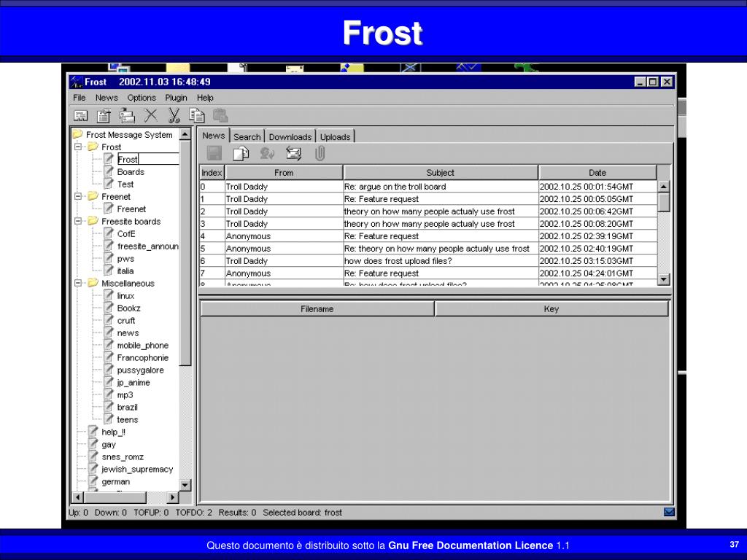The image size is (747, 560).
Task: Click the Frost Message System root folder icon
Action: [77, 135]
